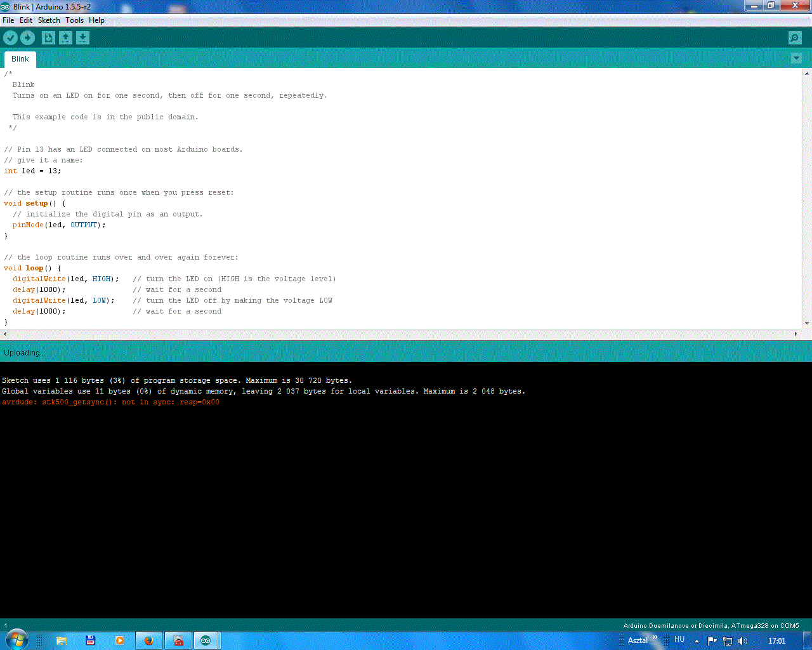
Task: Expand the Asztal toolbar chevron
Action: click(655, 638)
